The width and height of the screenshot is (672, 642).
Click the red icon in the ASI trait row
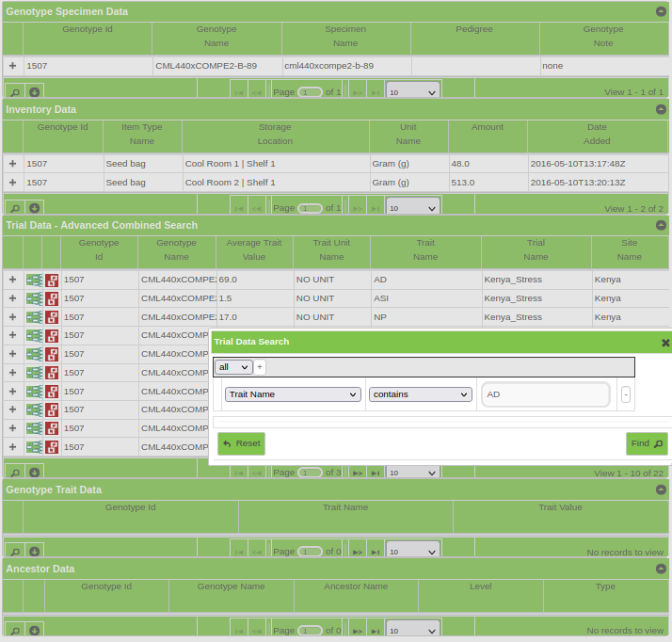52,298
